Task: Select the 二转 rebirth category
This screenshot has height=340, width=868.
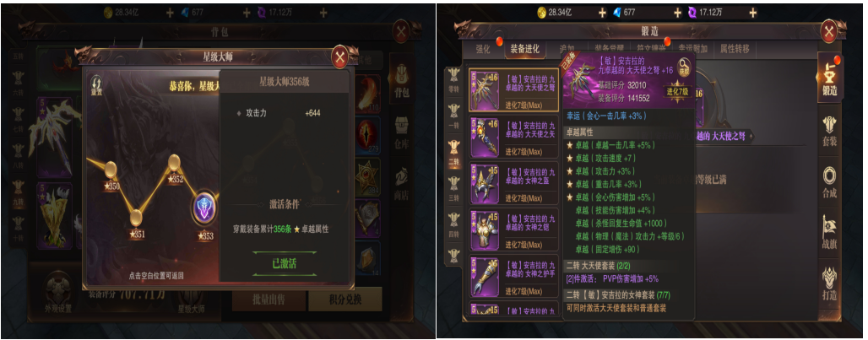Action: 454,154
